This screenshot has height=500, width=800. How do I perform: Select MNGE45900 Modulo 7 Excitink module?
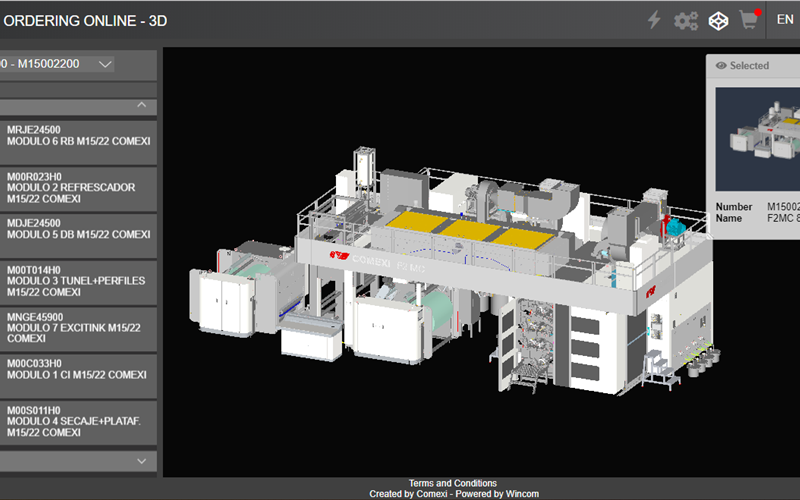78,328
